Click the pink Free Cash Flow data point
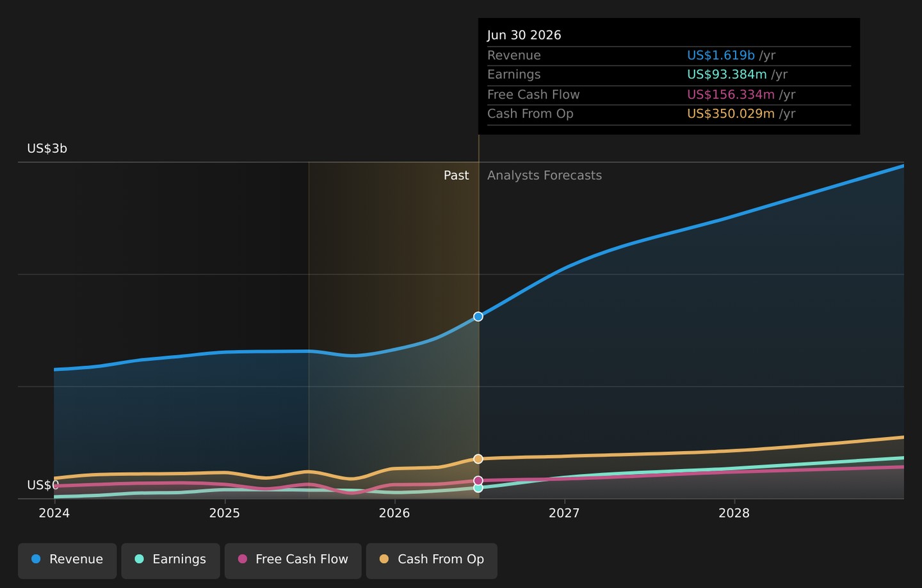Viewport: 922px width, 588px height. [478, 481]
